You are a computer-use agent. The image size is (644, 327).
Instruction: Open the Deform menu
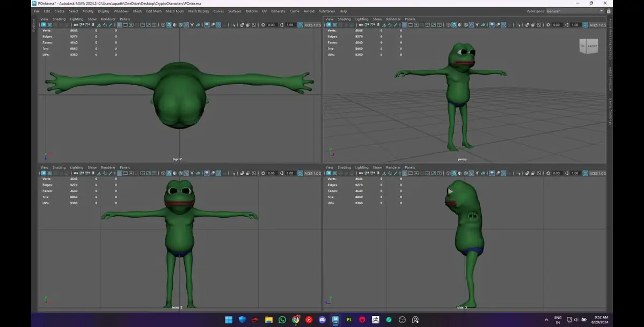click(252, 11)
